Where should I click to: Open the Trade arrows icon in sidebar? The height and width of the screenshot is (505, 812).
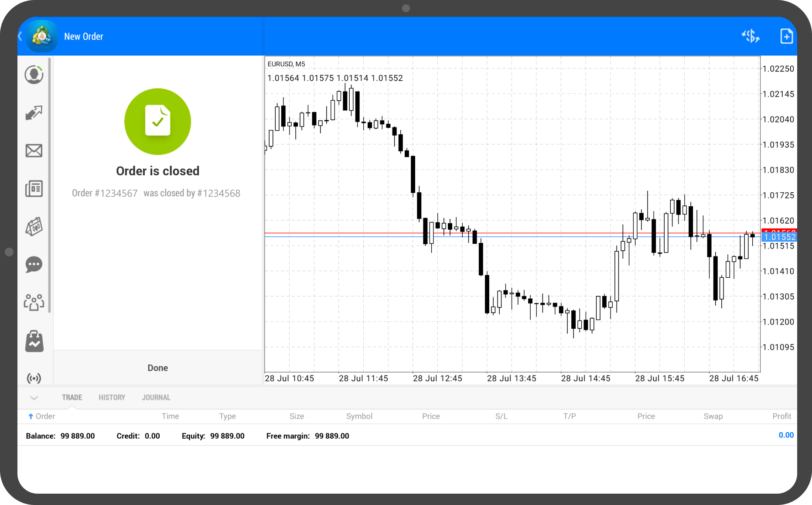click(x=34, y=113)
